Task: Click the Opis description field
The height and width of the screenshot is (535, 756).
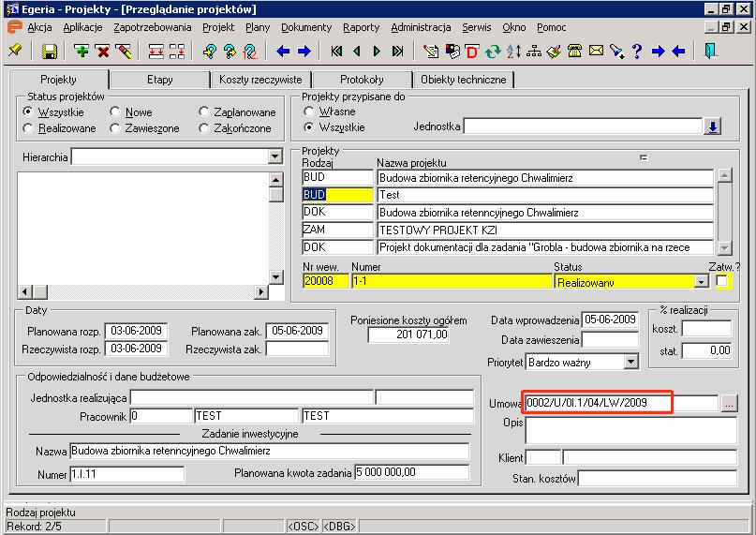Action: click(x=630, y=430)
